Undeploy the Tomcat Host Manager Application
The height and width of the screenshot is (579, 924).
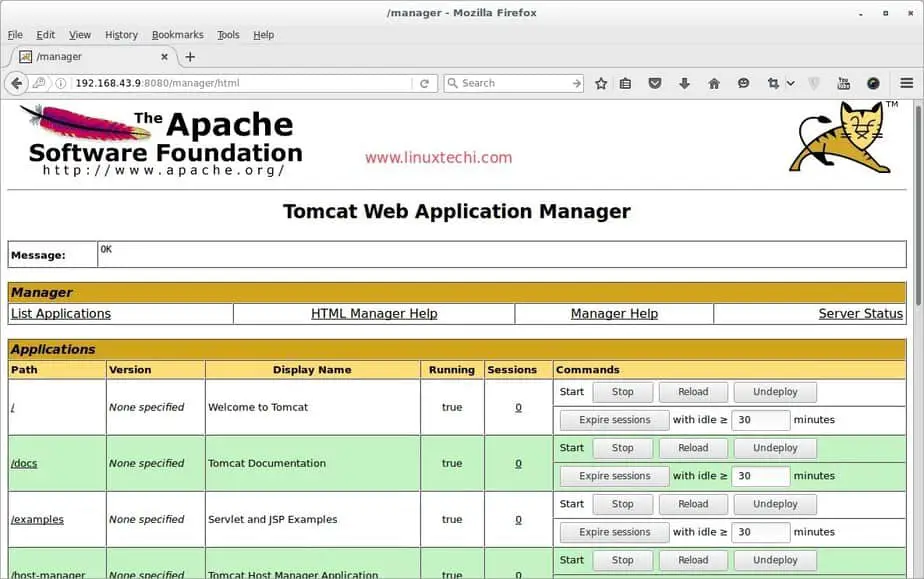[x=775, y=560]
